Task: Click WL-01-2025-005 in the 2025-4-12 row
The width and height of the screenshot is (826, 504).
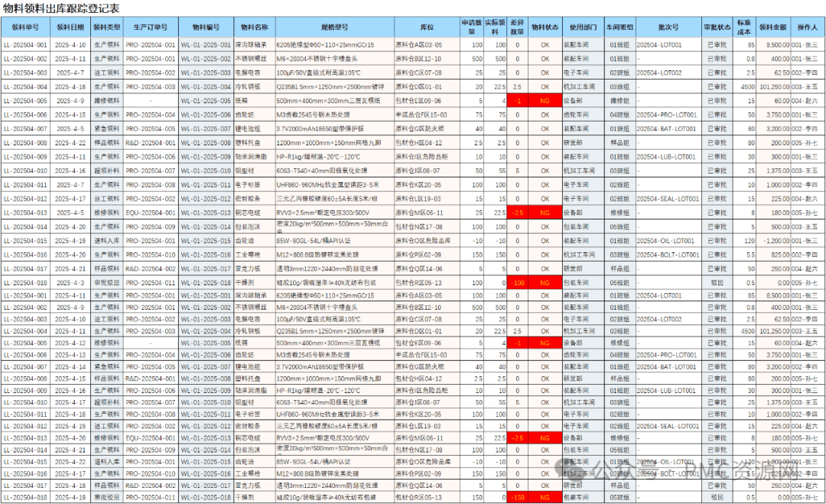Action: click(x=206, y=343)
